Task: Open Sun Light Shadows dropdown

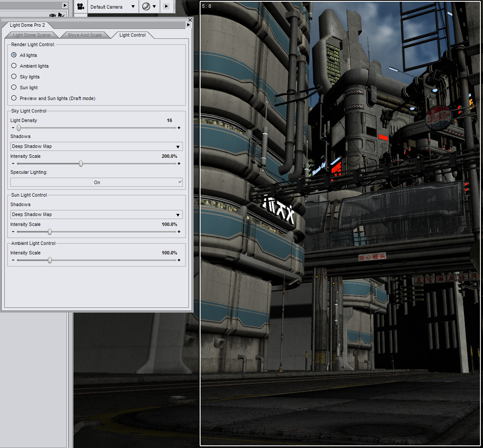Action: coord(96,215)
